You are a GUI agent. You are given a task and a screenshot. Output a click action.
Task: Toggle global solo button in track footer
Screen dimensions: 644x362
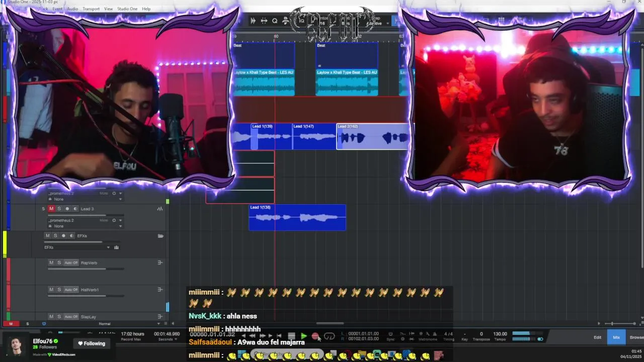[27, 324]
